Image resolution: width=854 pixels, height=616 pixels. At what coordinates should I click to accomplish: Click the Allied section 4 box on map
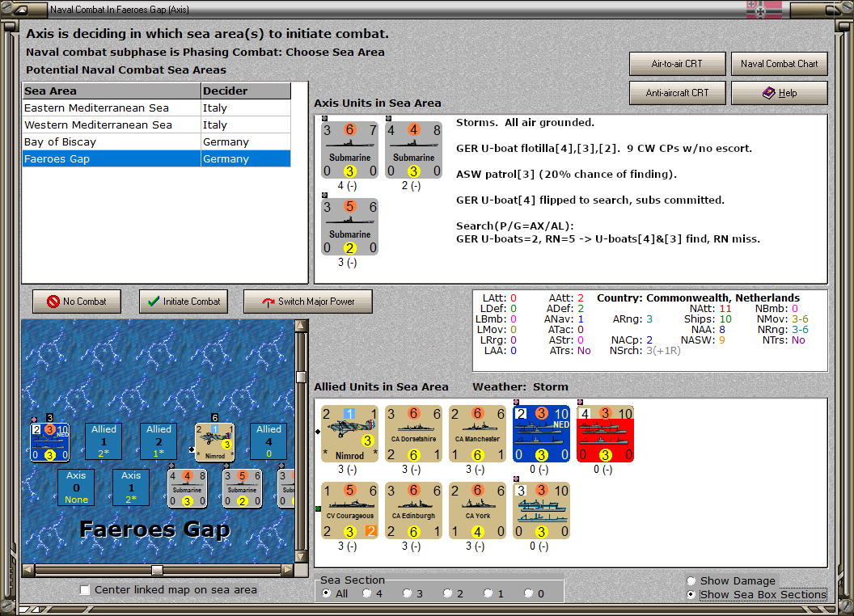pos(268,441)
